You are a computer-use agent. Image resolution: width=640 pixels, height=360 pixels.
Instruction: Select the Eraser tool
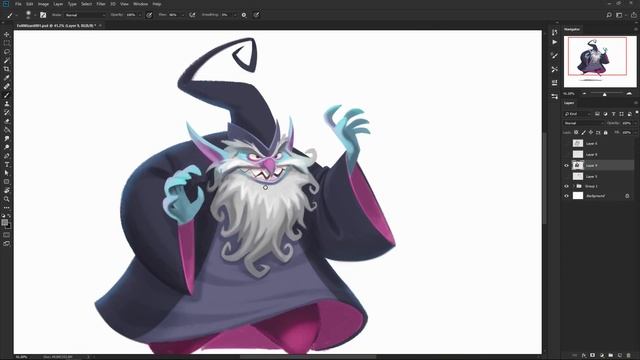coord(7,121)
